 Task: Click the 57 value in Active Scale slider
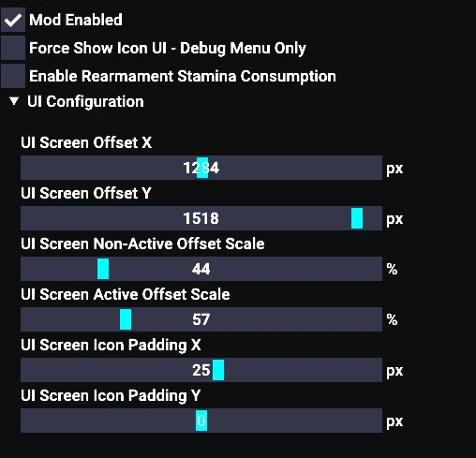click(201, 319)
